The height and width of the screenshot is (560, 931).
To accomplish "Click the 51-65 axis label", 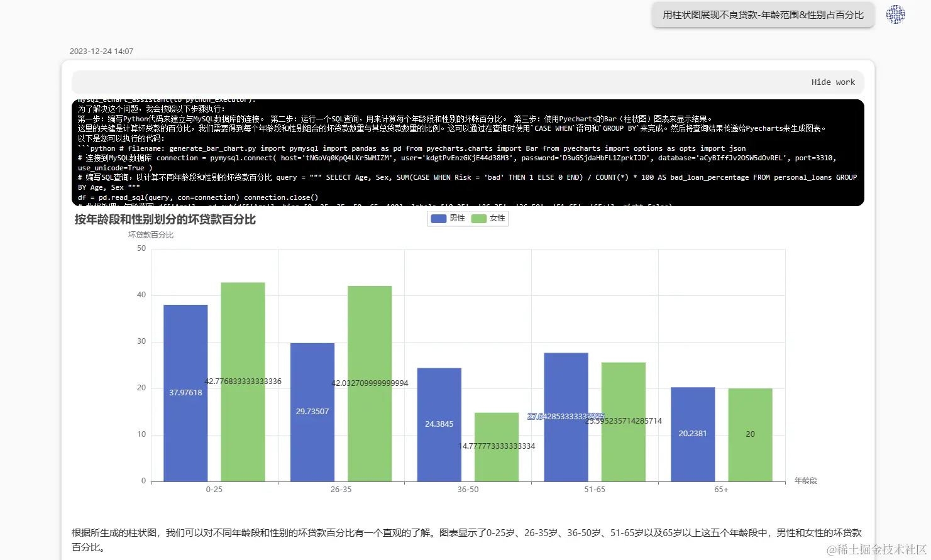I will point(595,490).
